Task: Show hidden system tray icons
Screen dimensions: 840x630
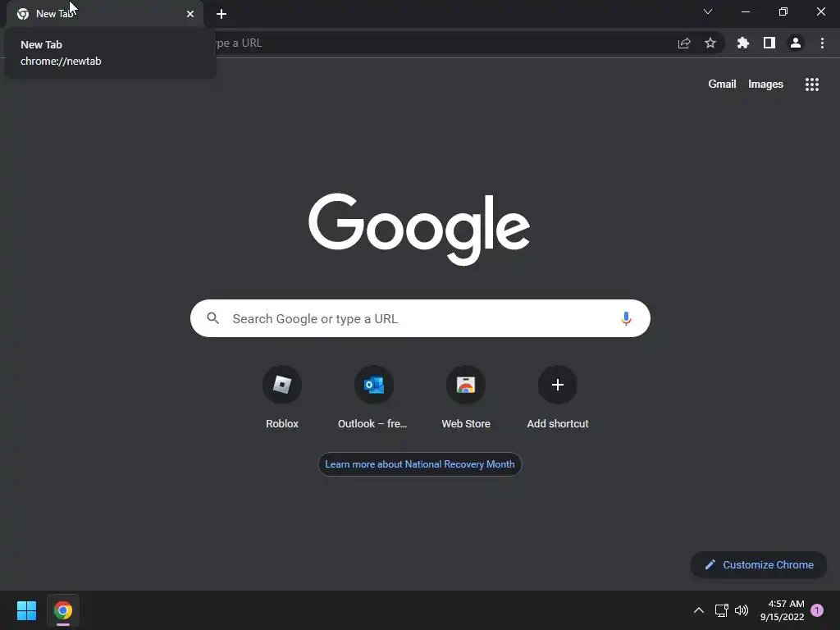Action: click(699, 610)
